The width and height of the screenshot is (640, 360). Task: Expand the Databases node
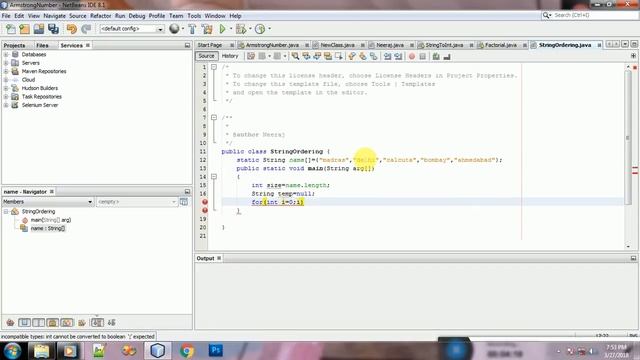coord(6,54)
